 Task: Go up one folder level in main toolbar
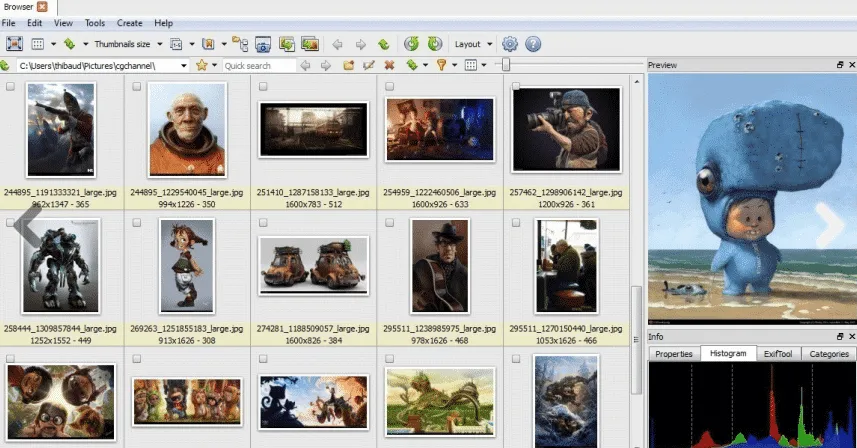(x=384, y=44)
